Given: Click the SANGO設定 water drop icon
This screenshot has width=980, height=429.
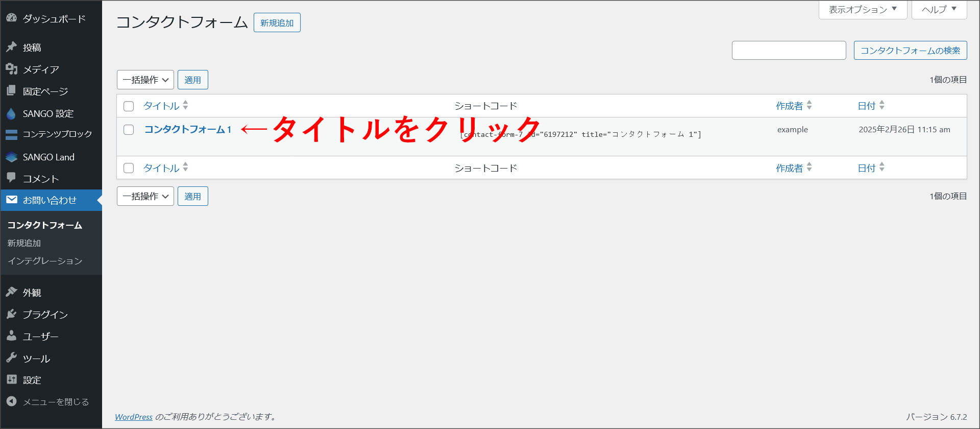Looking at the screenshot, I should (11, 113).
